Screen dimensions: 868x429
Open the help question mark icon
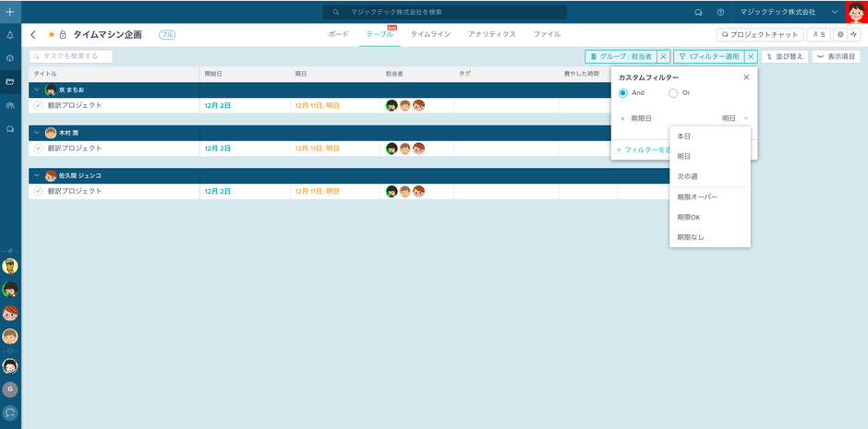720,13
